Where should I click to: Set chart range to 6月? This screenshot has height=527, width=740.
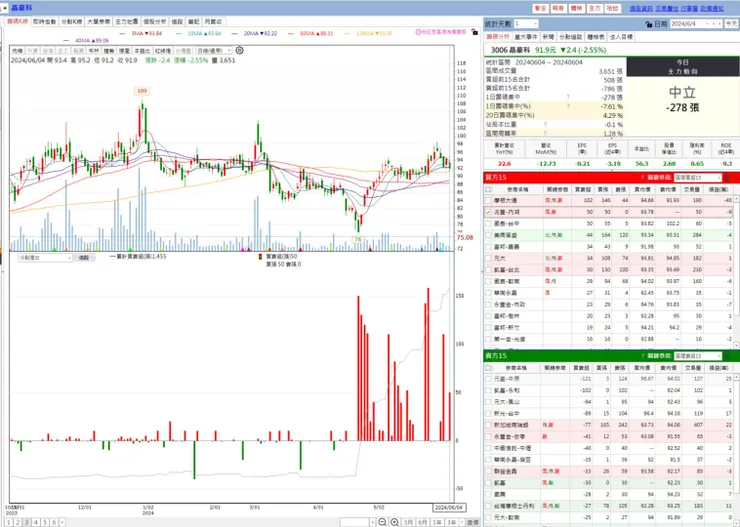[x=422, y=522]
